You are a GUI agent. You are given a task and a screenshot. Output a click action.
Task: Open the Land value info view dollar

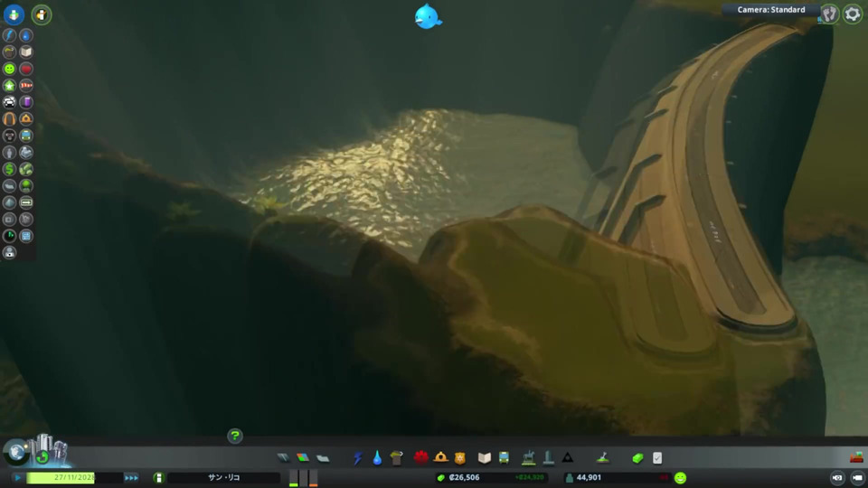(9, 169)
